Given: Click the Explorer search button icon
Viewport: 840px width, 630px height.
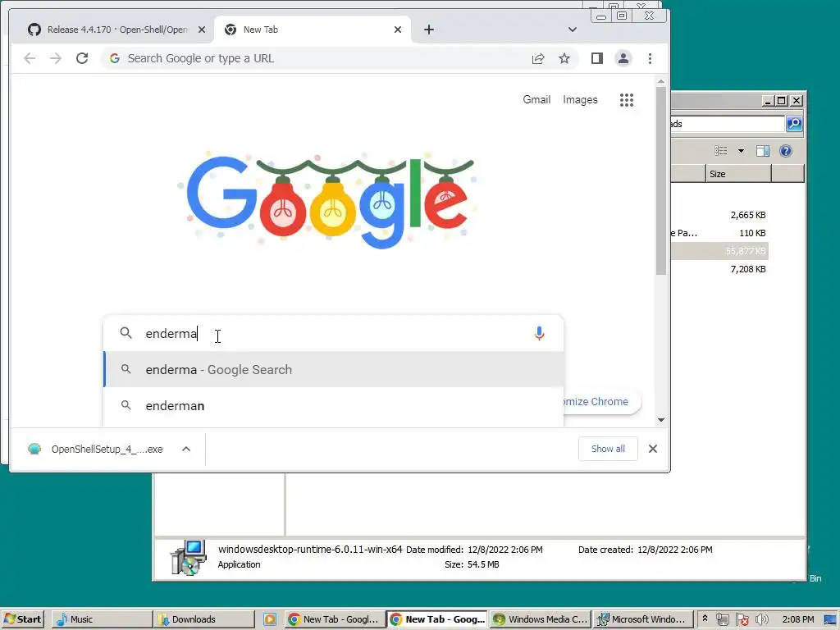Looking at the screenshot, I should tap(794, 124).
